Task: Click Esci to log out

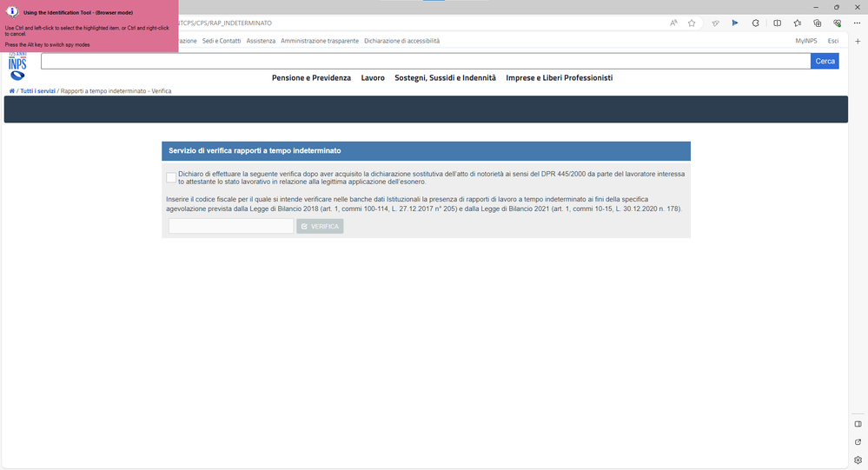Action: 833,41
